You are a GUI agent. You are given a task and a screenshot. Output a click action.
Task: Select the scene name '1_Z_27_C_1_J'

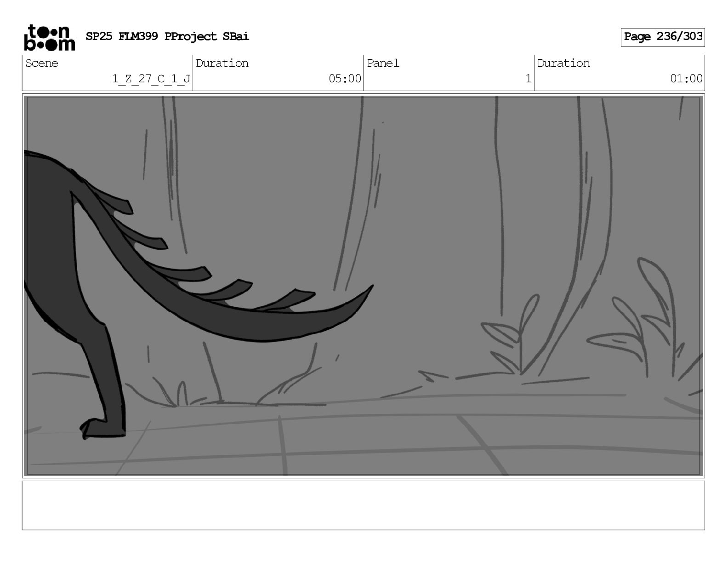point(151,79)
